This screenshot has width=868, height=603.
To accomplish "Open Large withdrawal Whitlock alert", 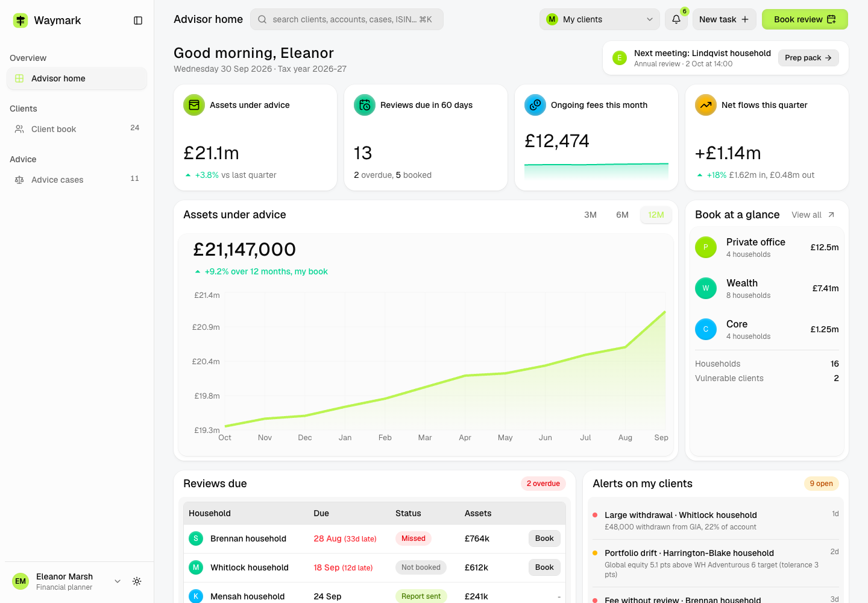I will [x=715, y=520].
